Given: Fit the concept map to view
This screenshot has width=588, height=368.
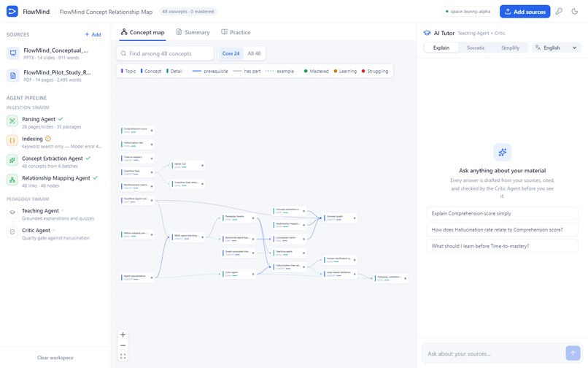Looking at the screenshot, I should pos(123,356).
